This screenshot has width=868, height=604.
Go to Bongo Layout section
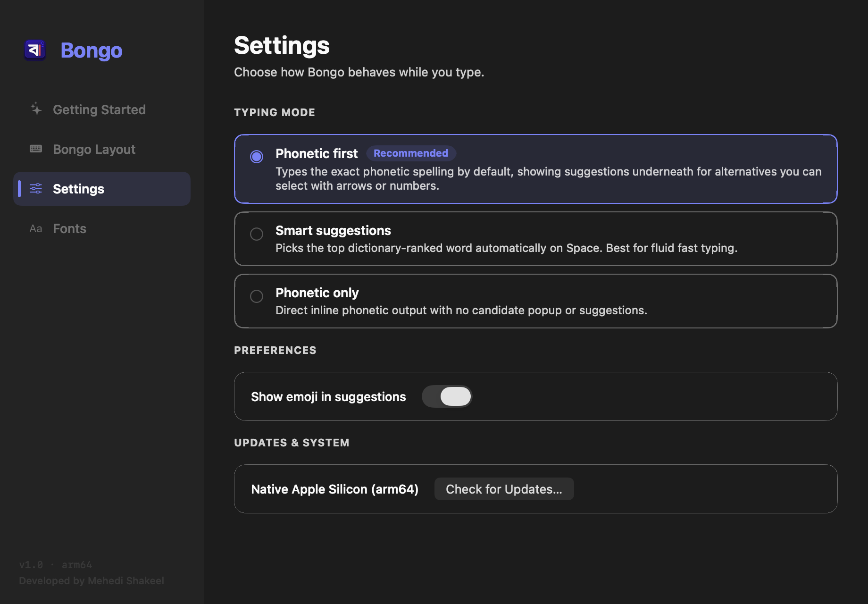point(102,149)
